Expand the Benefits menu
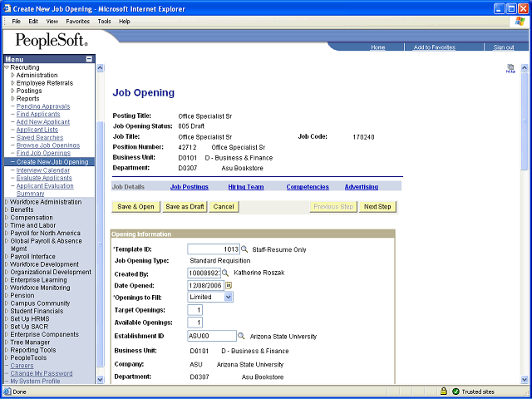This screenshot has width=532, height=399. click(x=7, y=209)
